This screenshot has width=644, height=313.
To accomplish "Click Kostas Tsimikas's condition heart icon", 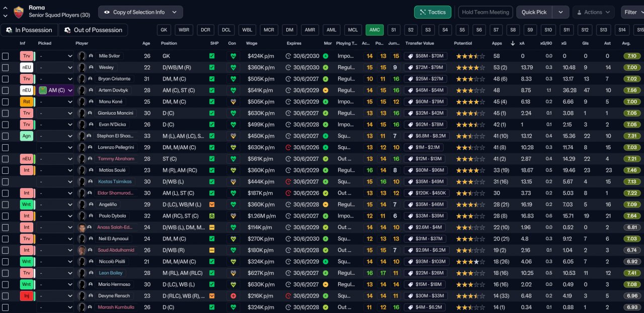I will (x=232, y=182).
